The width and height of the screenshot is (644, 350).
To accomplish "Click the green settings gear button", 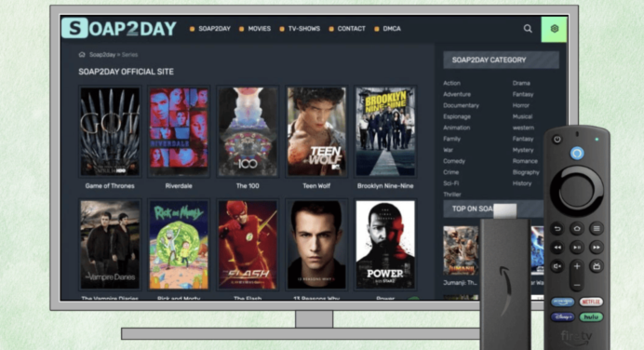I will pyautogui.click(x=554, y=29).
